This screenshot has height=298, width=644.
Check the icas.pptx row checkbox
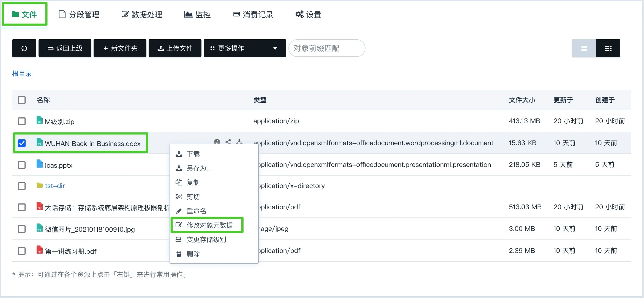click(x=22, y=165)
